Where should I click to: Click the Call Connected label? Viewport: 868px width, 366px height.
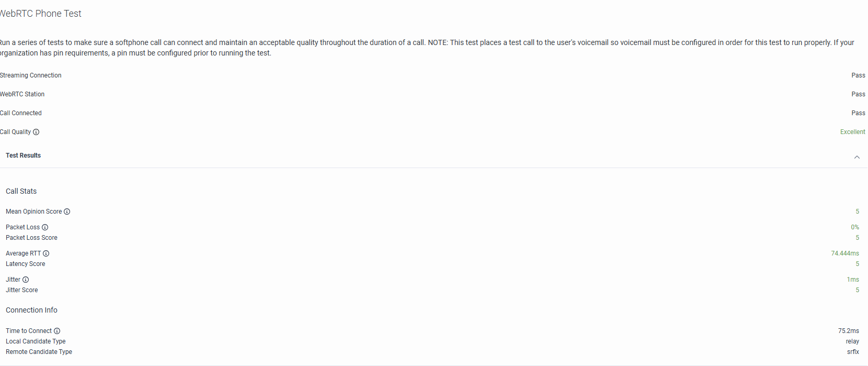tap(21, 113)
